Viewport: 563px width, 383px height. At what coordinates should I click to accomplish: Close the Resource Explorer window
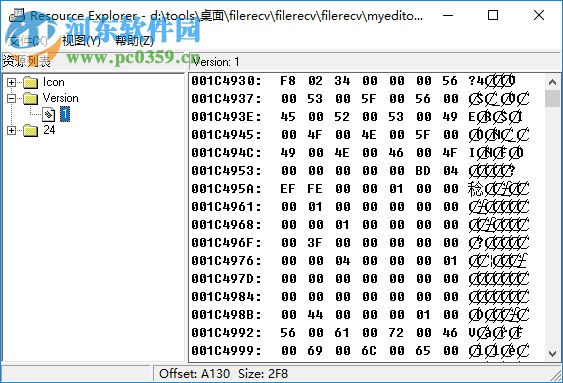point(539,15)
